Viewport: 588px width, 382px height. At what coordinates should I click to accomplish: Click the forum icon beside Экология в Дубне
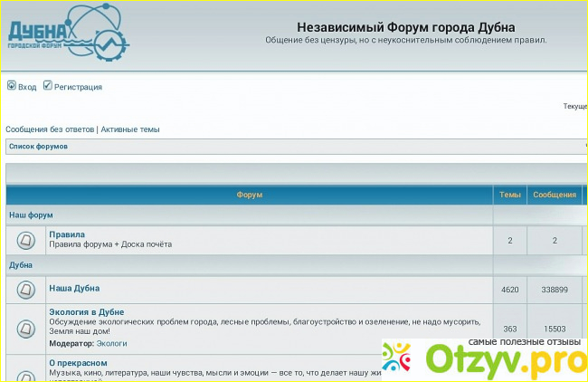[26, 327]
